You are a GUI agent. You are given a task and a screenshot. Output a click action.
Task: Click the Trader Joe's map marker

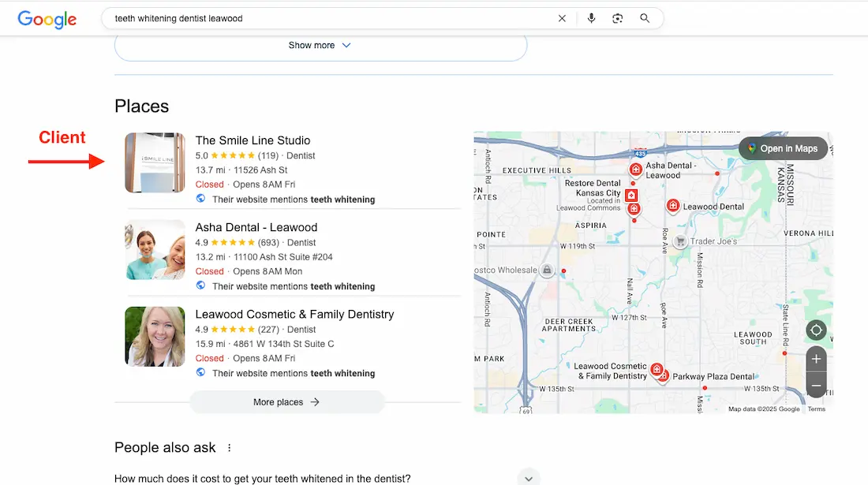pos(680,241)
